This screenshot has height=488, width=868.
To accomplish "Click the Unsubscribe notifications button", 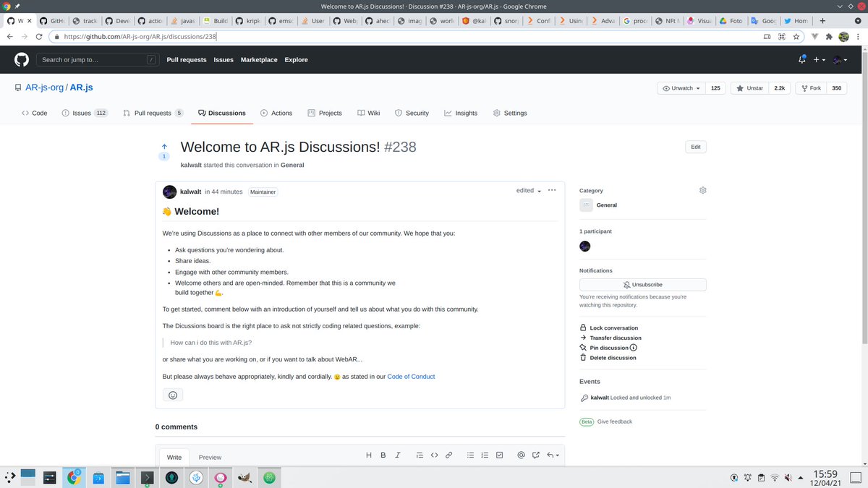I will [643, 285].
